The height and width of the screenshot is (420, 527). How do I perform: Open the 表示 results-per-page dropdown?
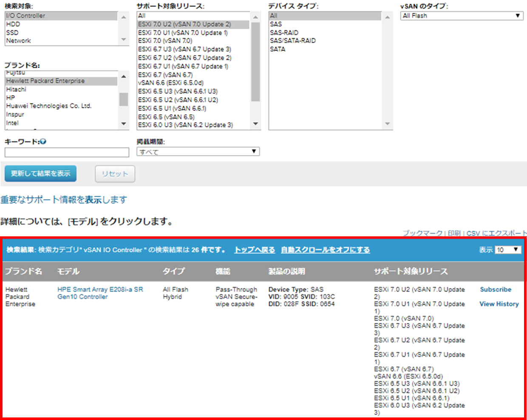[508, 250]
